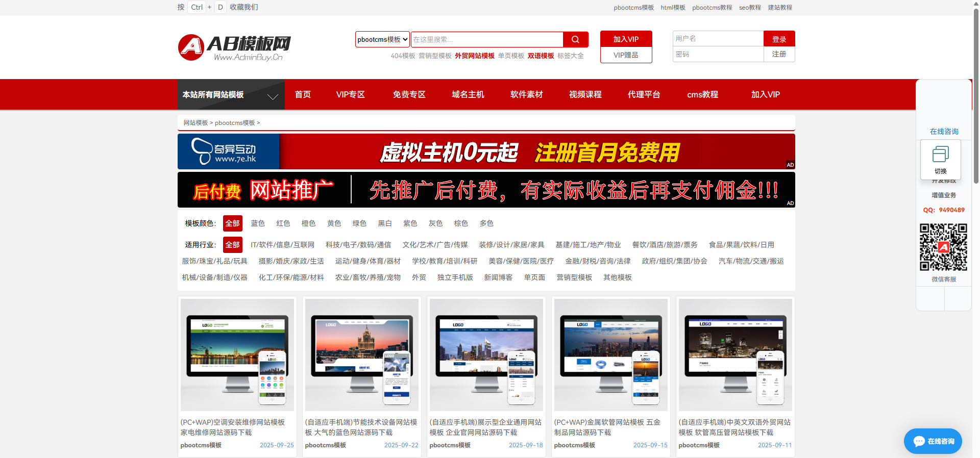The width and height of the screenshot is (980, 458).
Task: Open the 代理平台 nav item
Action: pyautogui.click(x=644, y=94)
